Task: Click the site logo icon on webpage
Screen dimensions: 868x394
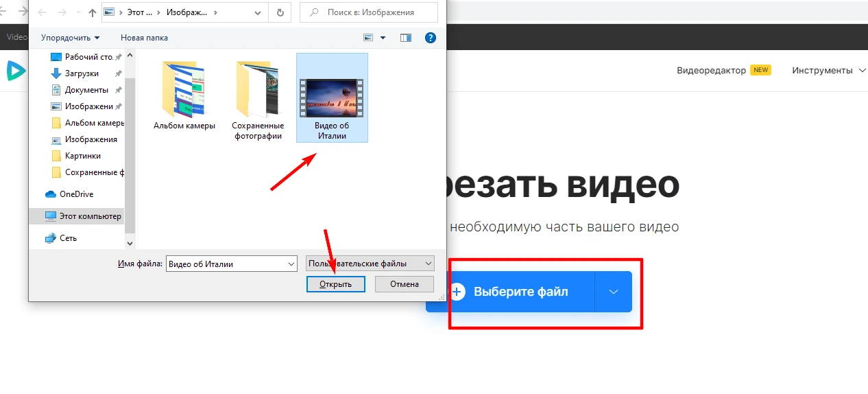Action: 15,70
